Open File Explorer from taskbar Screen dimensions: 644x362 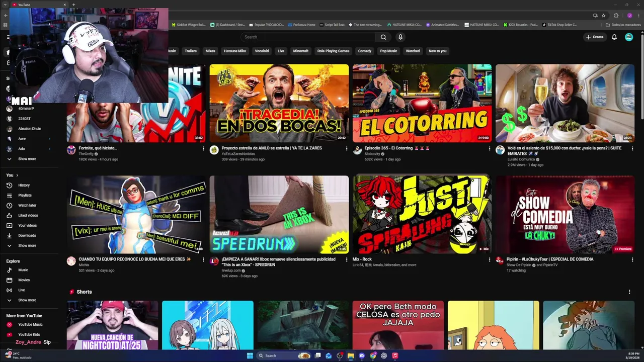click(x=351, y=355)
